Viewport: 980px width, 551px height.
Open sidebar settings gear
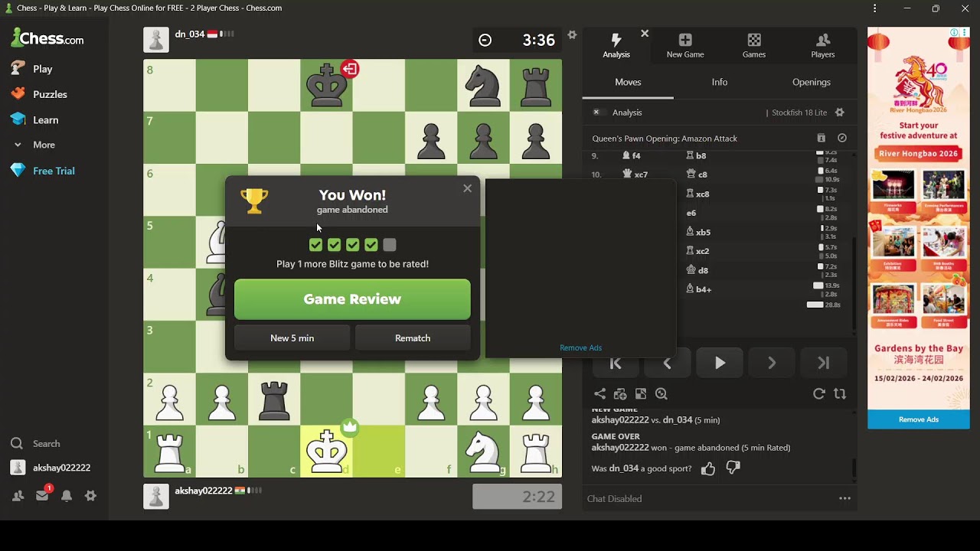(x=90, y=496)
